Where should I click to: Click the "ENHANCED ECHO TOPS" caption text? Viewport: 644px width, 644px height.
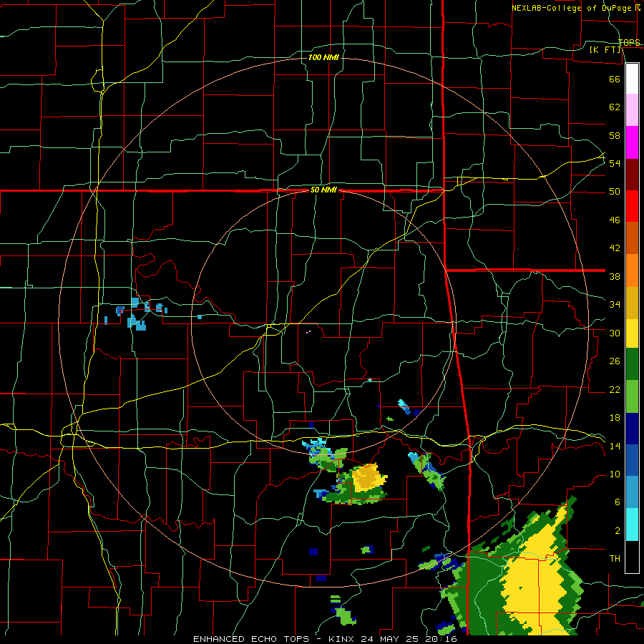tap(251, 639)
